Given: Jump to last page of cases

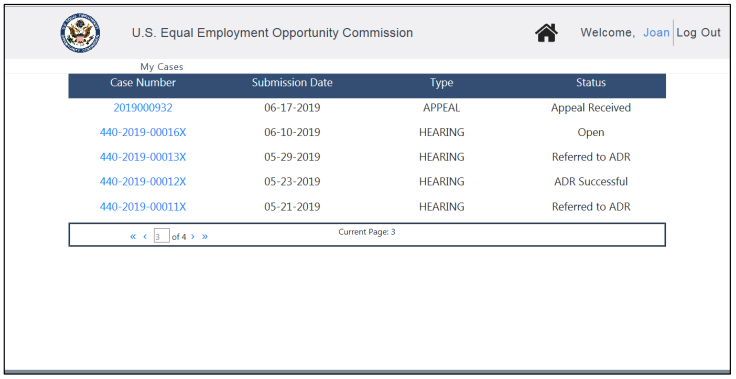Looking at the screenshot, I should pos(205,236).
